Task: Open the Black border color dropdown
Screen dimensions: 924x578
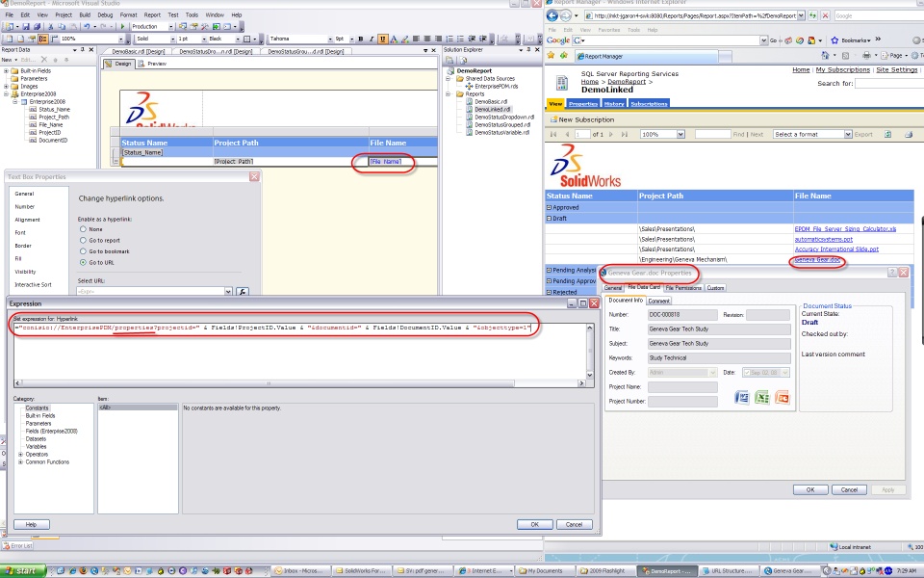Action: (238, 39)
